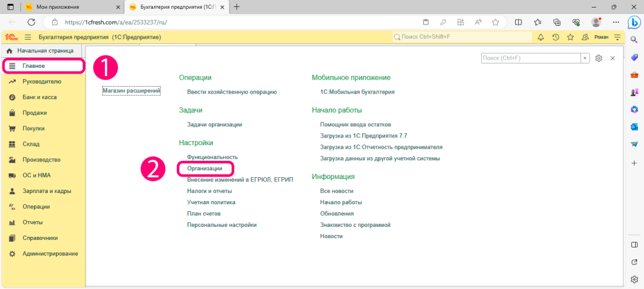
Task: Open Функциональность settings link
Action: (x=213, y=157)
